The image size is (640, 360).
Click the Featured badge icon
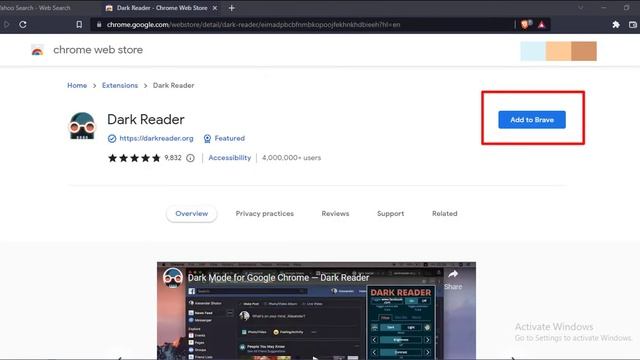(207, 139)
